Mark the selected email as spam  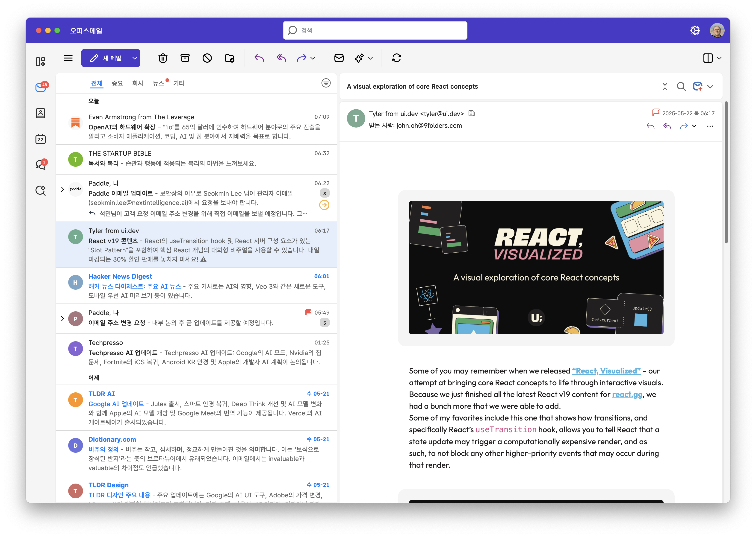point(207,58)
